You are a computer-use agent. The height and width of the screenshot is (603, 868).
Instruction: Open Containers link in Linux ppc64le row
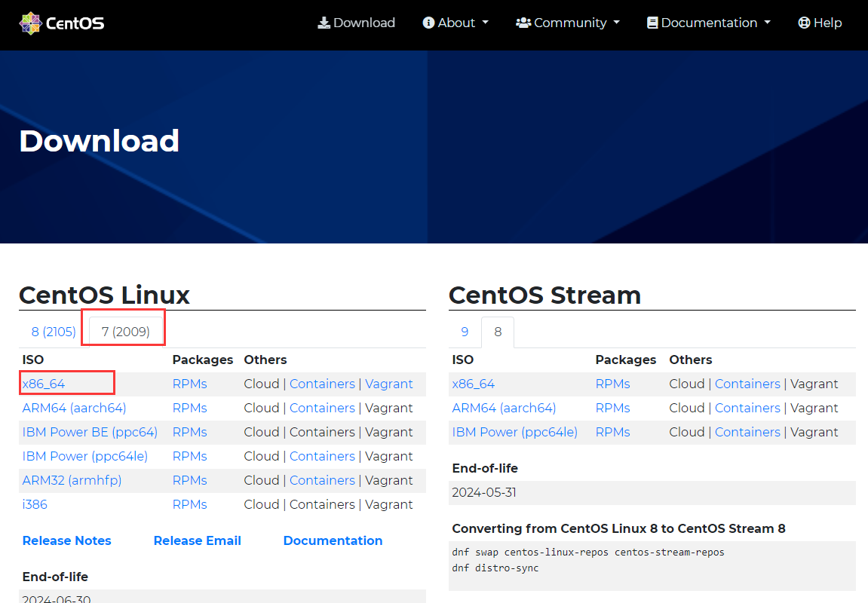pyautogui.click(x=322, y=457)
